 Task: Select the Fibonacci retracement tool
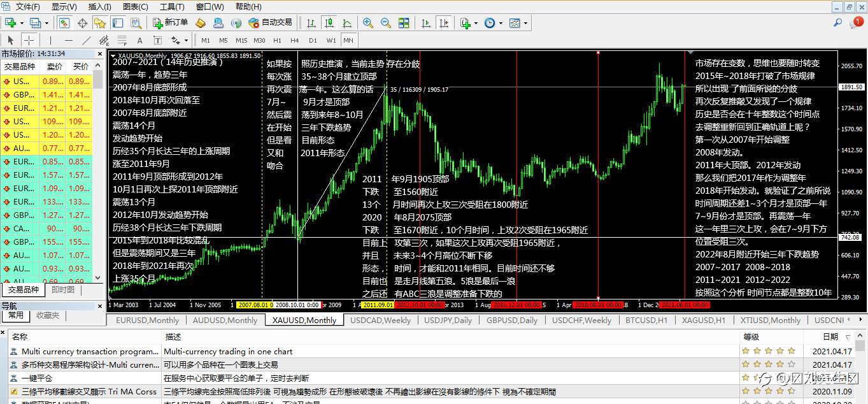[x=121, y=40]
